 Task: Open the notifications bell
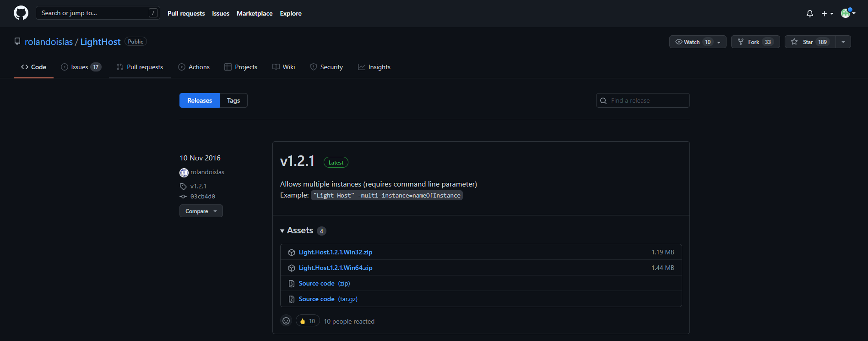pyautogui.click(x=810, y=14)
